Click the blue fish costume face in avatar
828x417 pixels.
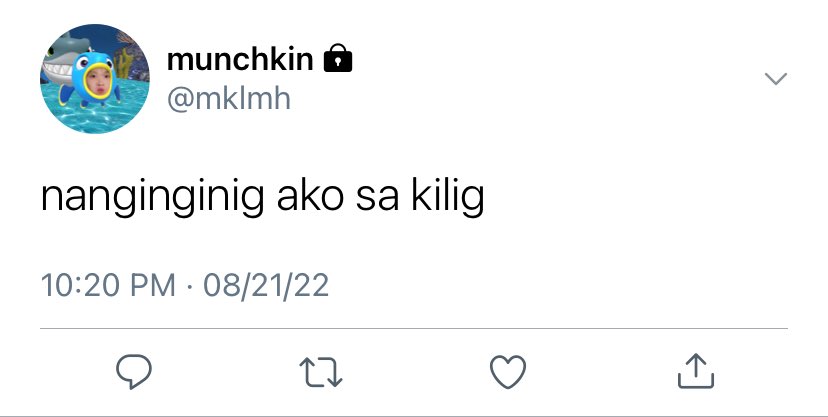coord(95,80)
